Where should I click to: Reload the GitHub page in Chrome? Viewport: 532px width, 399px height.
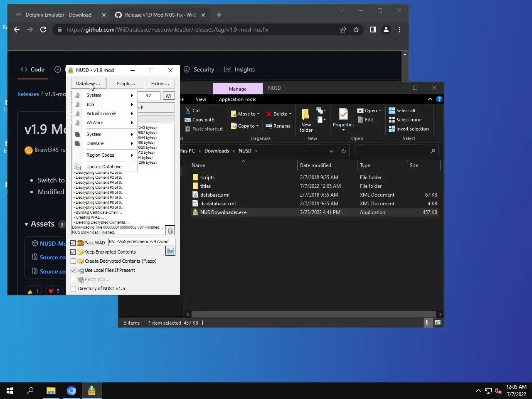click(x=43, y=30)
